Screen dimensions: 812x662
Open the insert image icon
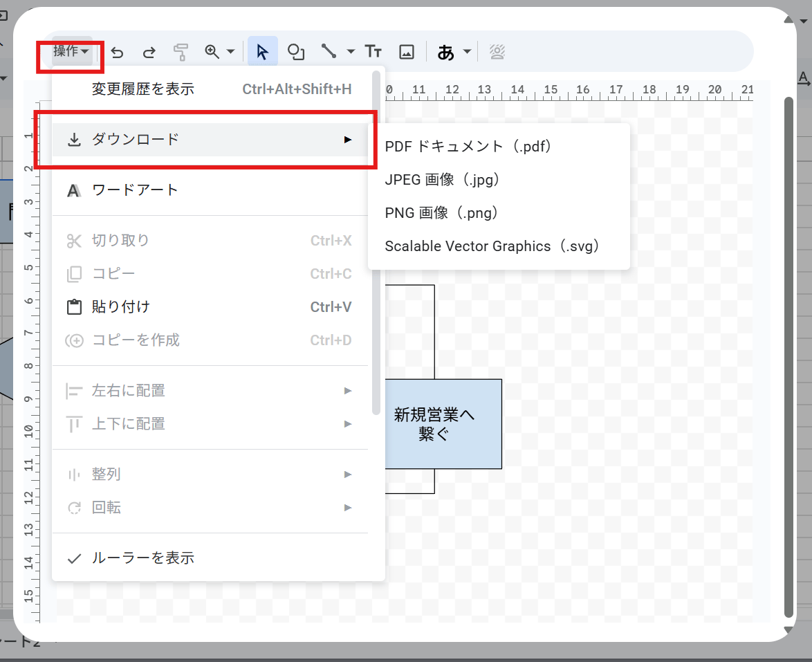407,51
